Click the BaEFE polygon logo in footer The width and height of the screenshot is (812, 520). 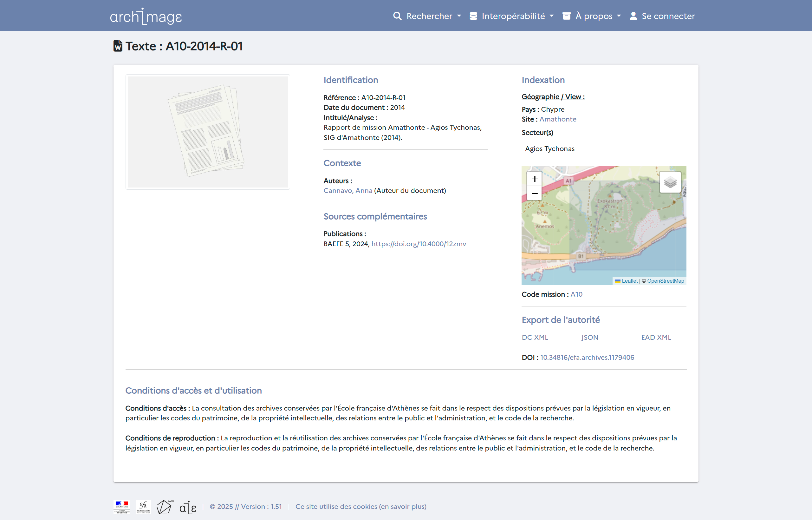tap(165, 507)
